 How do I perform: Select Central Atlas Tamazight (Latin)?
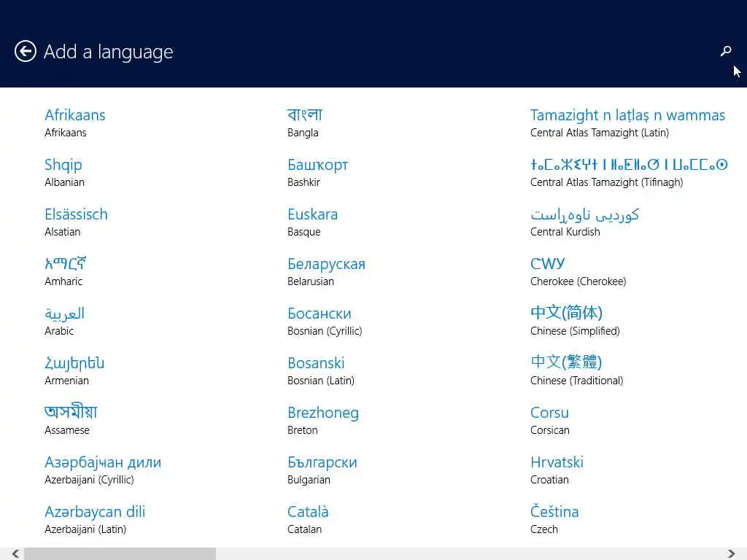tap(628, 122)
